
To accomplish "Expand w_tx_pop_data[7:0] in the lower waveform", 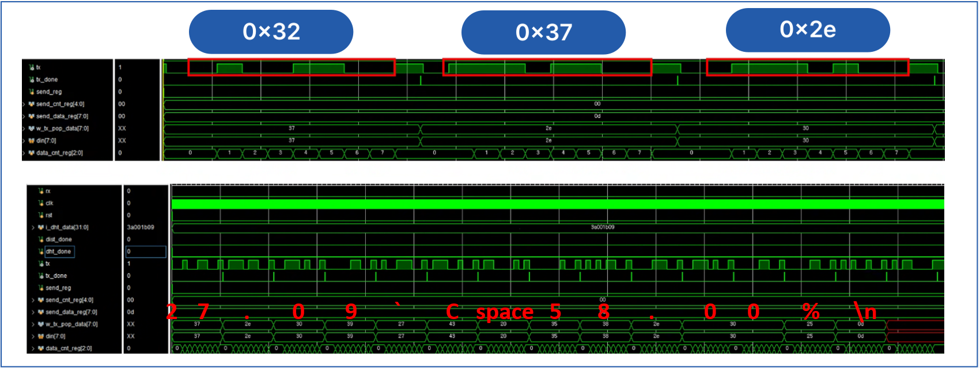I will [x=33, y=324].
